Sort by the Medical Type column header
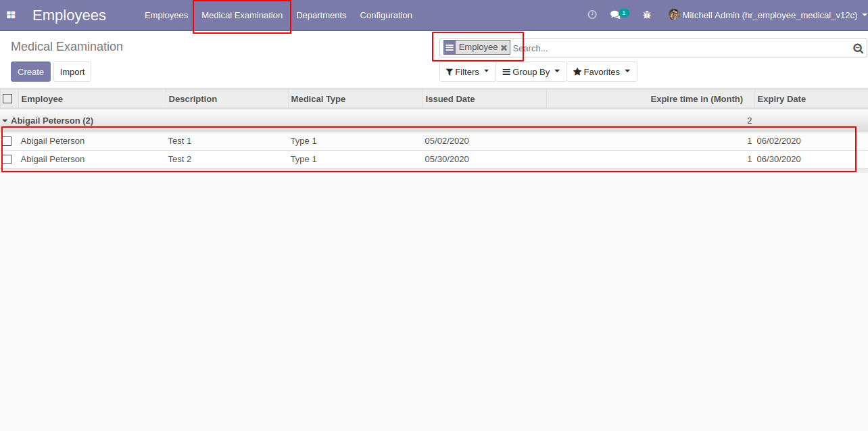The width and height of the screenshot is (868, 431). click(x=356, y=99)
